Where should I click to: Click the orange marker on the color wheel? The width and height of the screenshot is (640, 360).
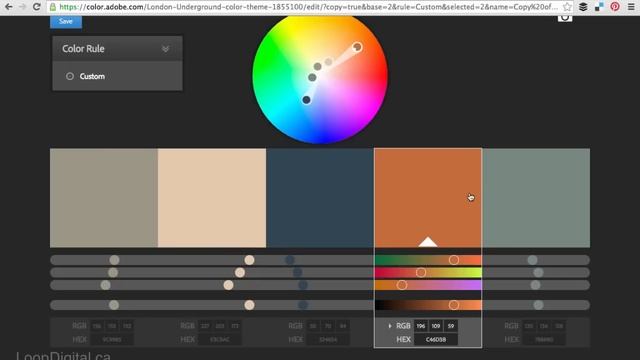(x=357, y=47)
